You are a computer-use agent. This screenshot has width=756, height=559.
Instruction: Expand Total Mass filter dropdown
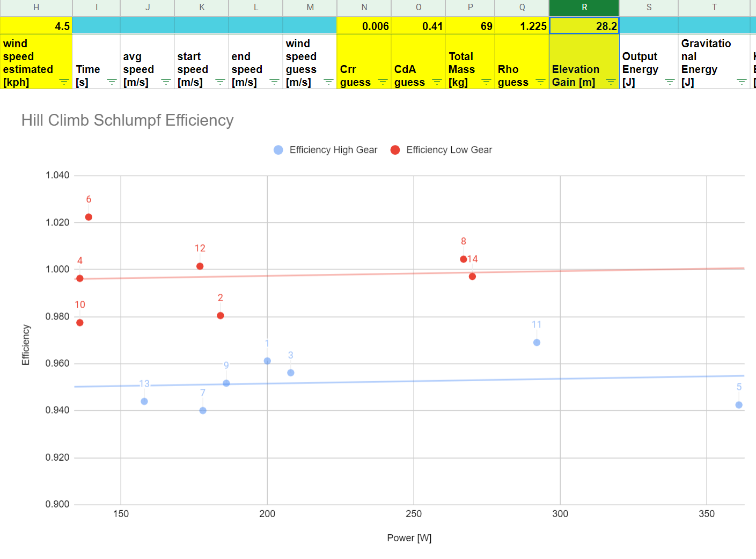486,82
